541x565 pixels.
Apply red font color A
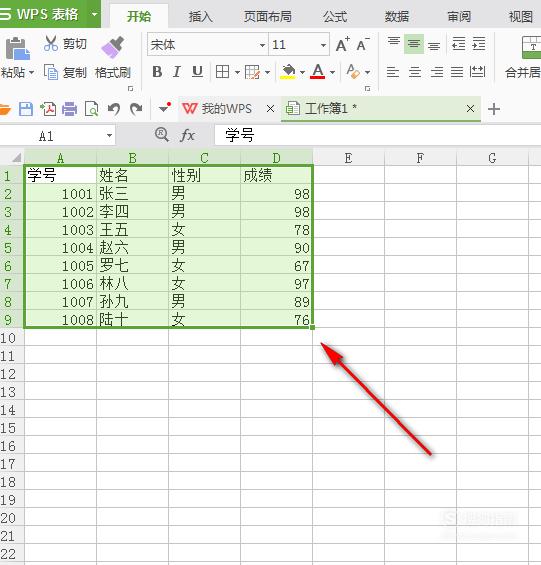(x=318, y=72)
